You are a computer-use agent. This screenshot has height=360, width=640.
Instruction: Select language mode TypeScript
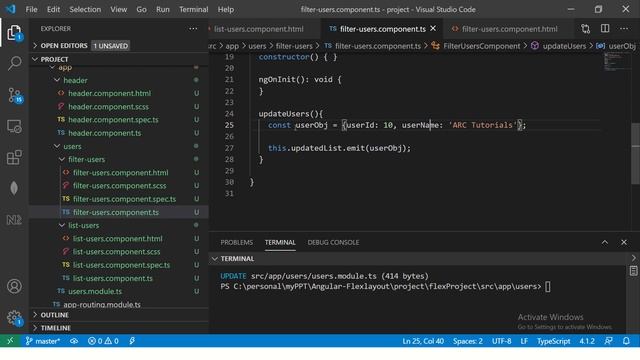[x=553, y=341]
